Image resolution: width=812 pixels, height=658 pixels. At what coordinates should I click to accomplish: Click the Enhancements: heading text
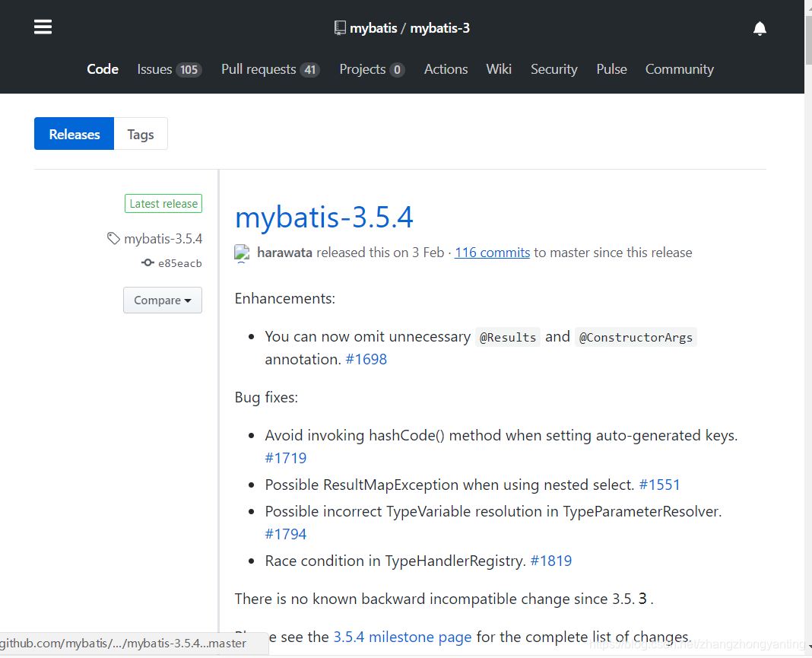[x=285, y=298]
